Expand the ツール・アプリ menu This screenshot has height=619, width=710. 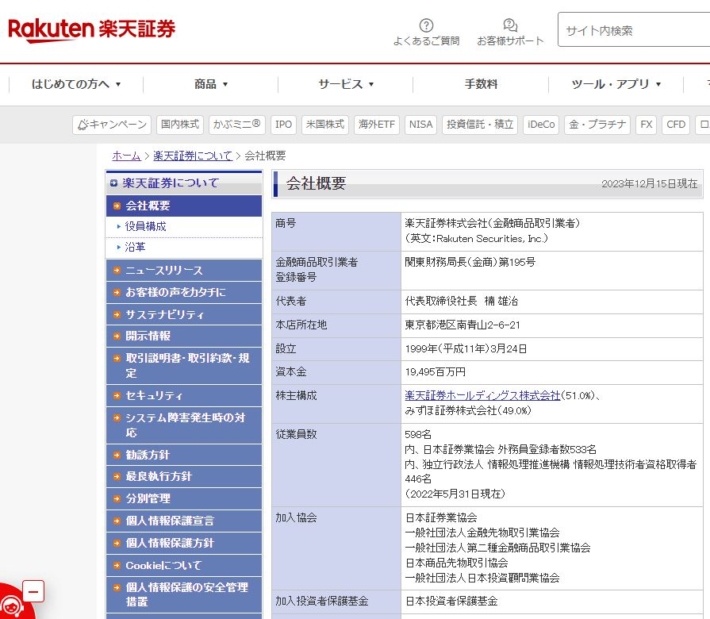[616, 84]
